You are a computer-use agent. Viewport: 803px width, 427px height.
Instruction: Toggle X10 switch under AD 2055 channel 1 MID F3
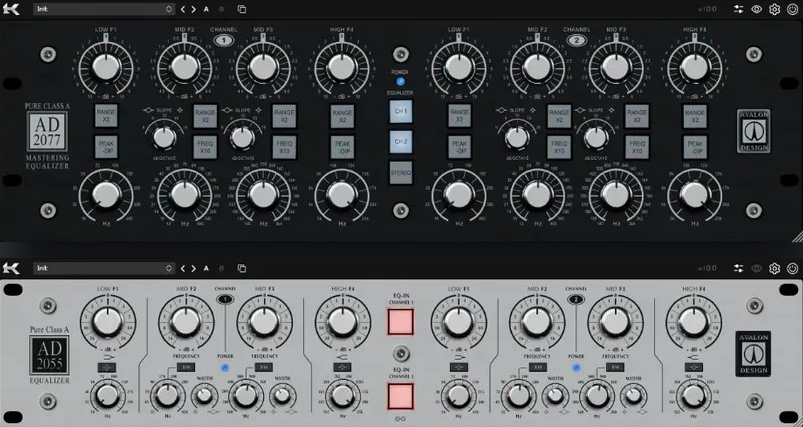[264, 367]
